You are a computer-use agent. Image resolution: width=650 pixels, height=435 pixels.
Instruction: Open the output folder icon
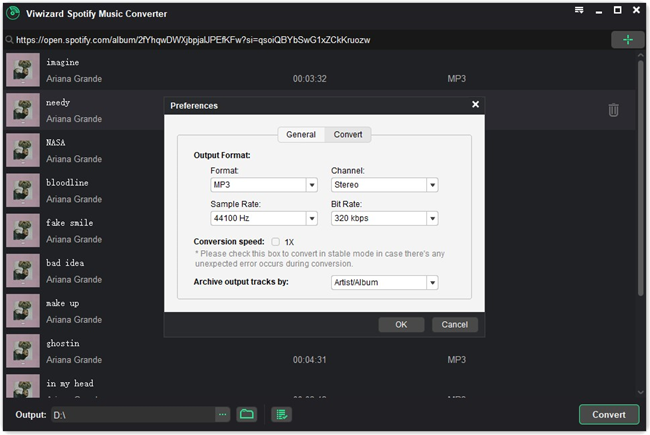click(247, 414)
